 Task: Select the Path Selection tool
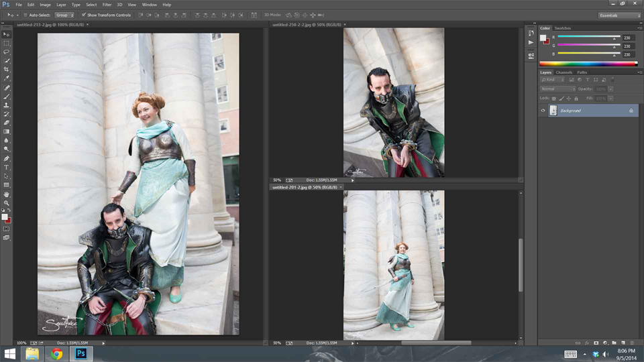tap(6, 176)
